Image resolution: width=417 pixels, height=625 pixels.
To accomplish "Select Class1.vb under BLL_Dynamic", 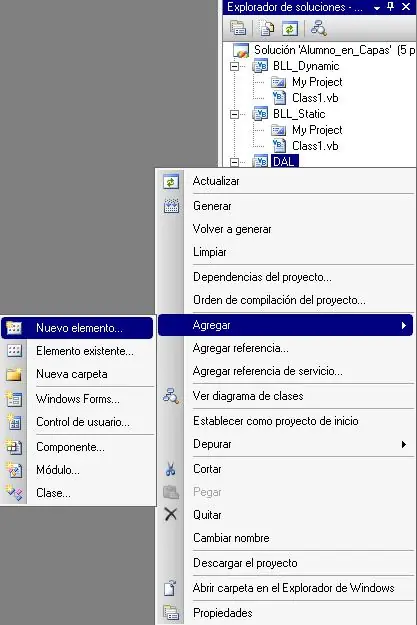I will [x=315, y=98].
